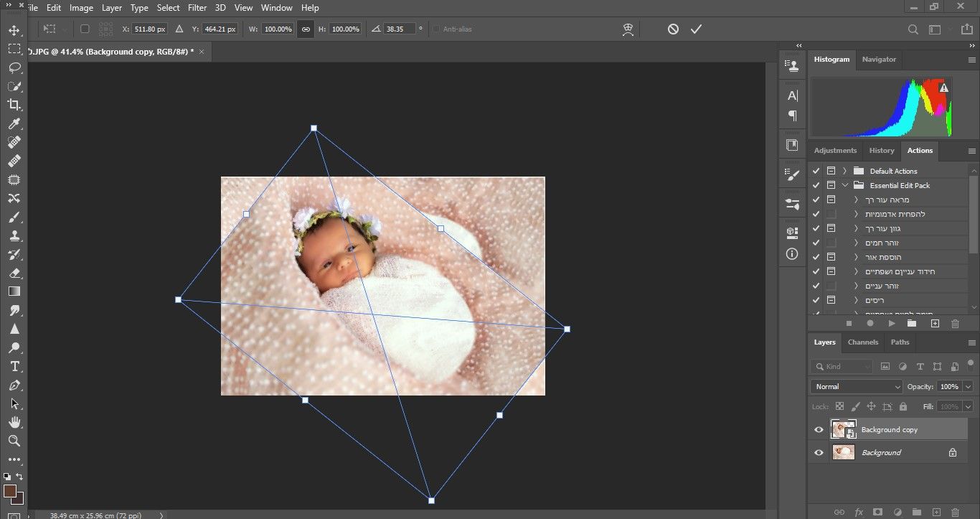Open the blend mode Normal dropdown

(857, 386)
